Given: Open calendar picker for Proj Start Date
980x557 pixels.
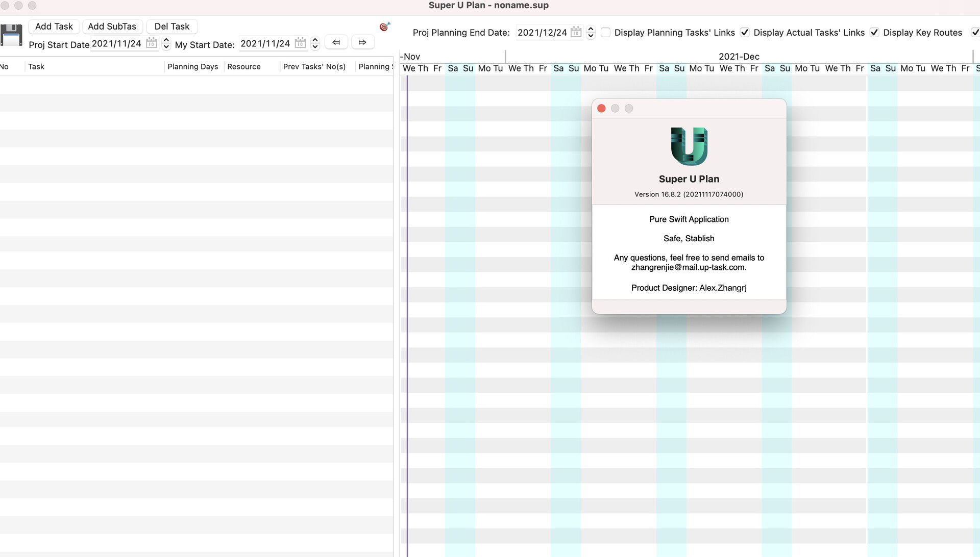Looking at the screenshot, I should point(152,43).
